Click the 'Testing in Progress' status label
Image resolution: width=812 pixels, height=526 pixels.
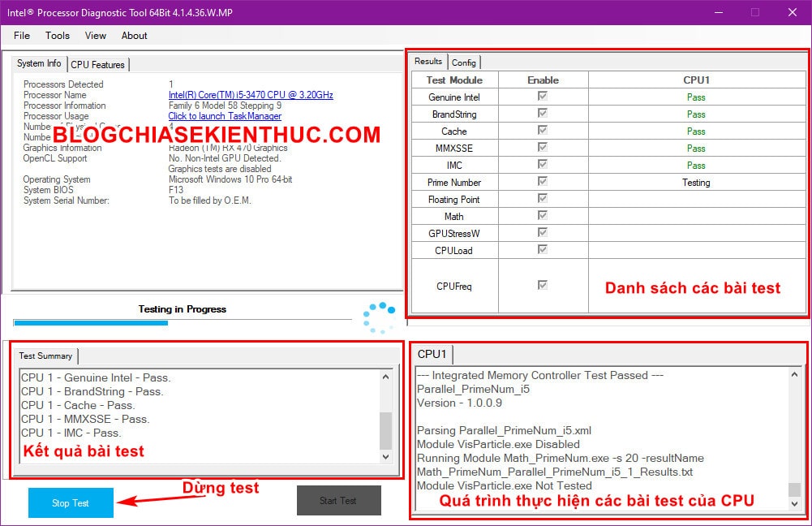point(183,309)
